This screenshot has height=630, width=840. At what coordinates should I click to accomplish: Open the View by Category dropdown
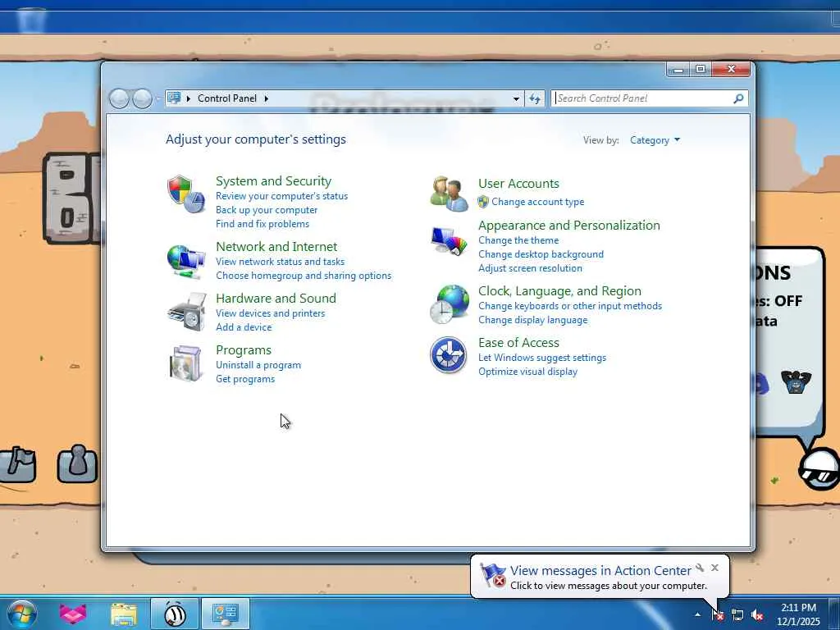[x=655, y=140]
